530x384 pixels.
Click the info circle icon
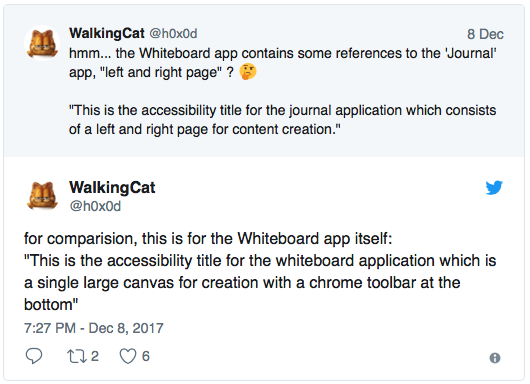click(x=495, y=358)
